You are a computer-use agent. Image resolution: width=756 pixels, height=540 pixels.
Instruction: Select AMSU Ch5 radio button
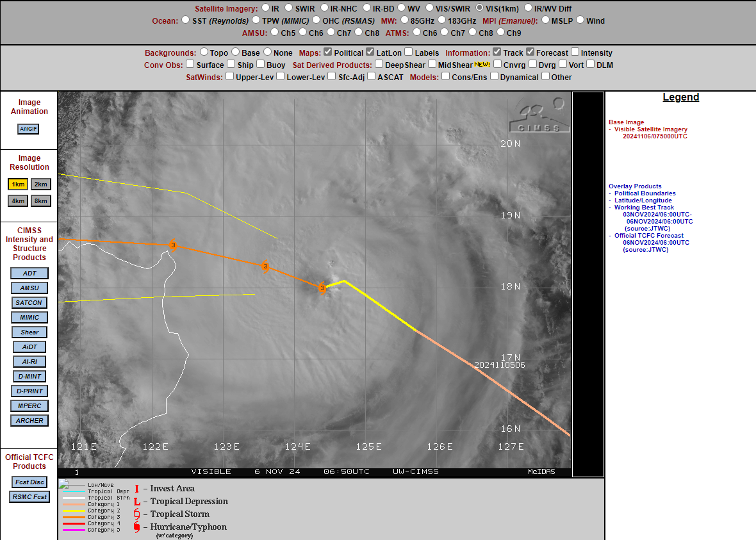click(x=275, y=32)
